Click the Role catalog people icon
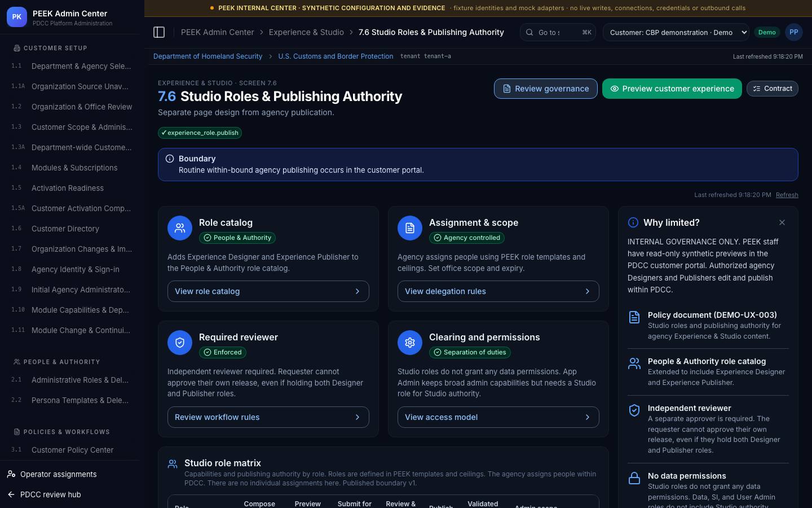The height and width of the screenshot is (508, 812). [x=180, y=228]
